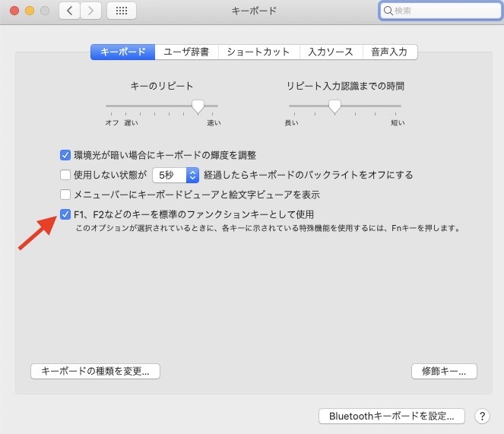The height and width of the screenshot is (434, 504).
Task: Show all preferences with the grid button
Action: click(122, 11)
